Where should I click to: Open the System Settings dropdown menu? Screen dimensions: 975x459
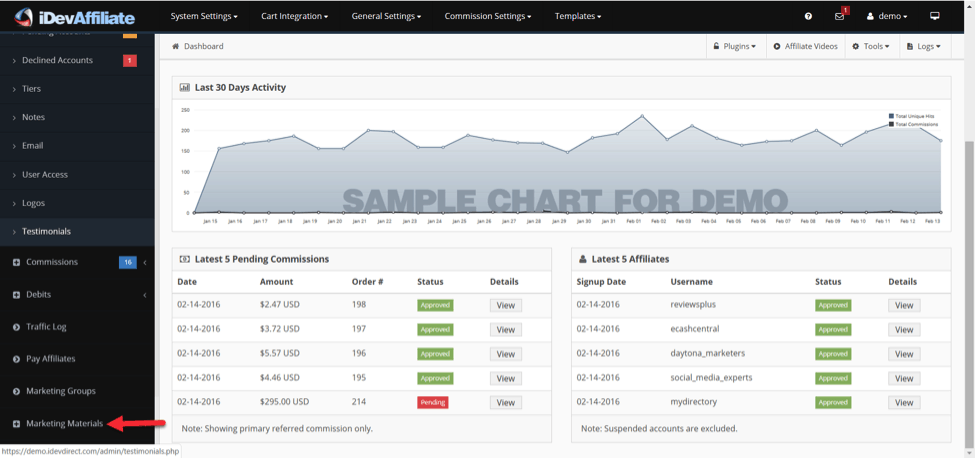point(204,16)
